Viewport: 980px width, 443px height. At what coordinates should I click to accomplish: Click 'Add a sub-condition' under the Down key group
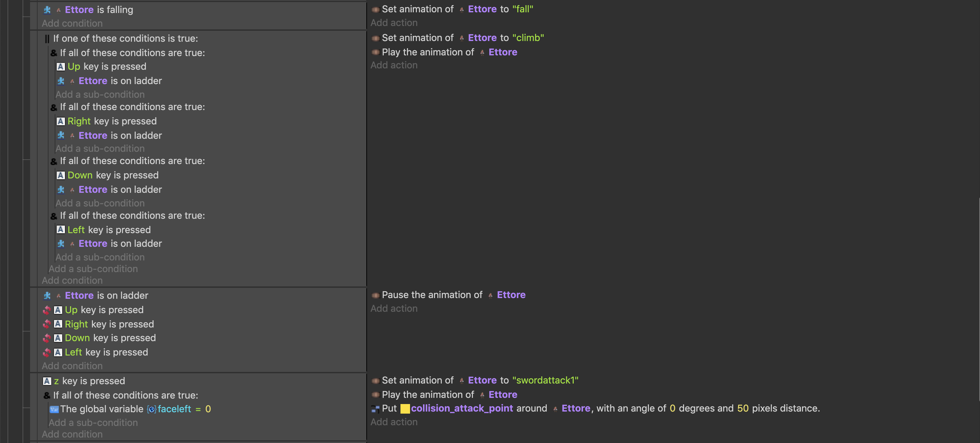100,203
